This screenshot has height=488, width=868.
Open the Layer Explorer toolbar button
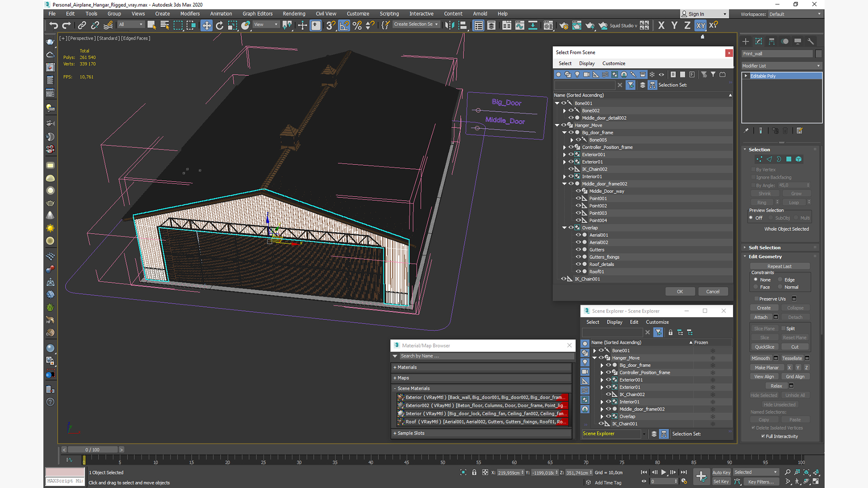pyautogui.click(x=491, y=25)
